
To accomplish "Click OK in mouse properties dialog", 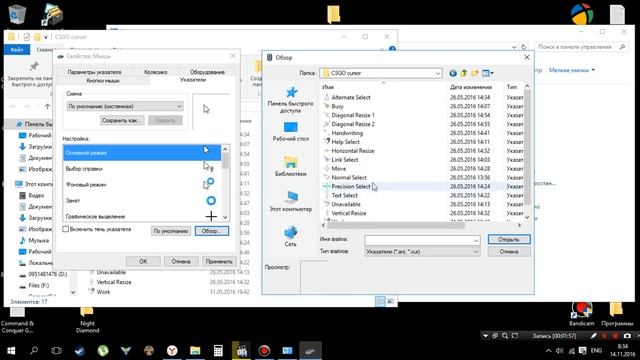I will pyautogui.click(x=143, y=262).
